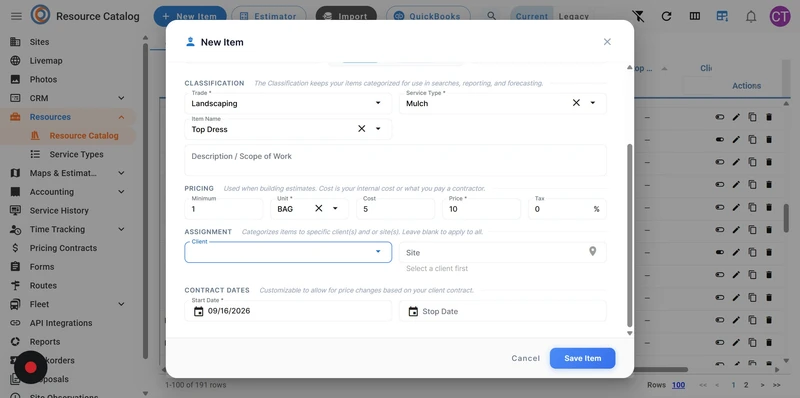Expand the Accounting sidebar section
Image resolution: width=800 pixels, height=398 pixels.
point(121,192)
